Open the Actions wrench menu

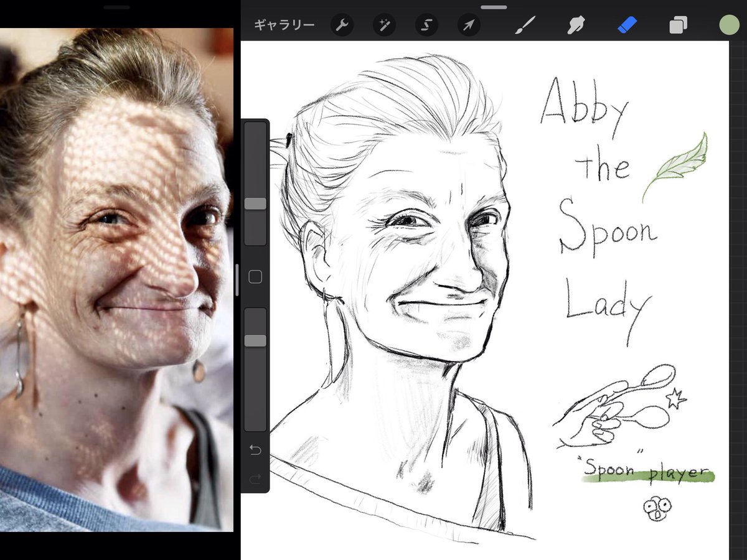(342, 26)
